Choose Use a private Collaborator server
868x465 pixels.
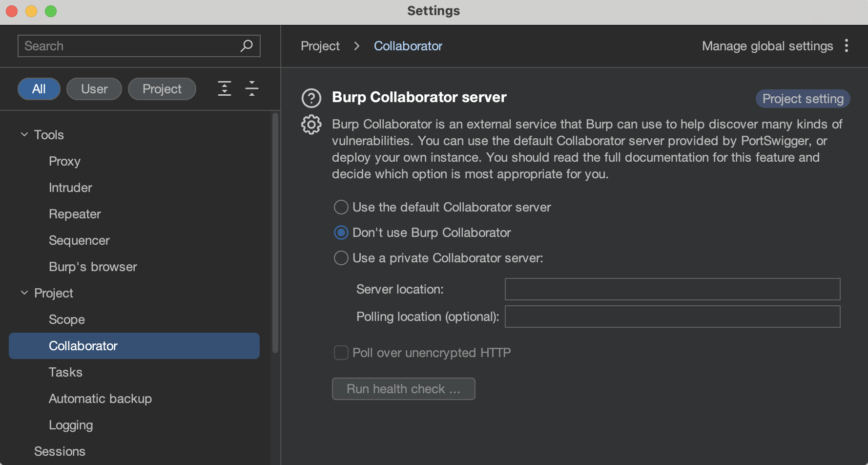click(341, 258)
